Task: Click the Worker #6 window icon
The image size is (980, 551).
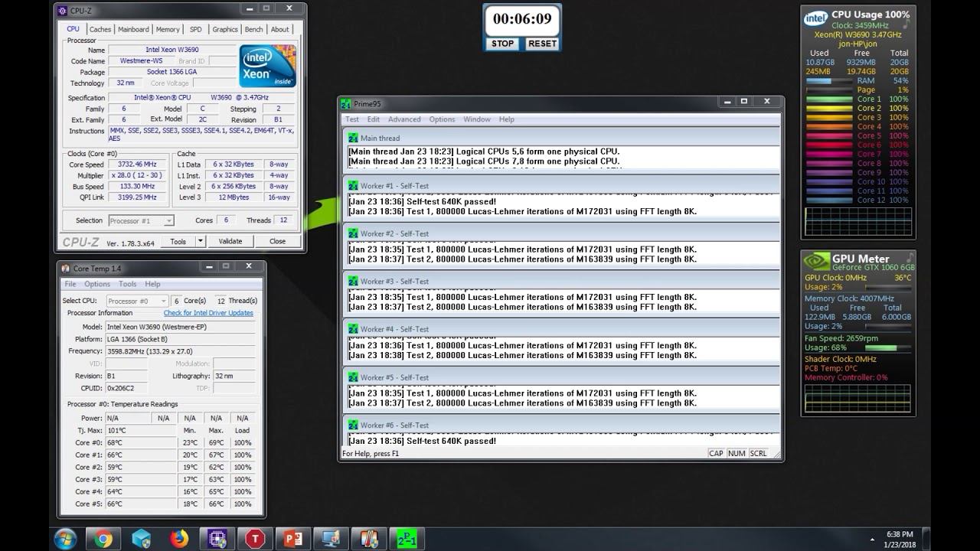Action: (x=353, y=425)
